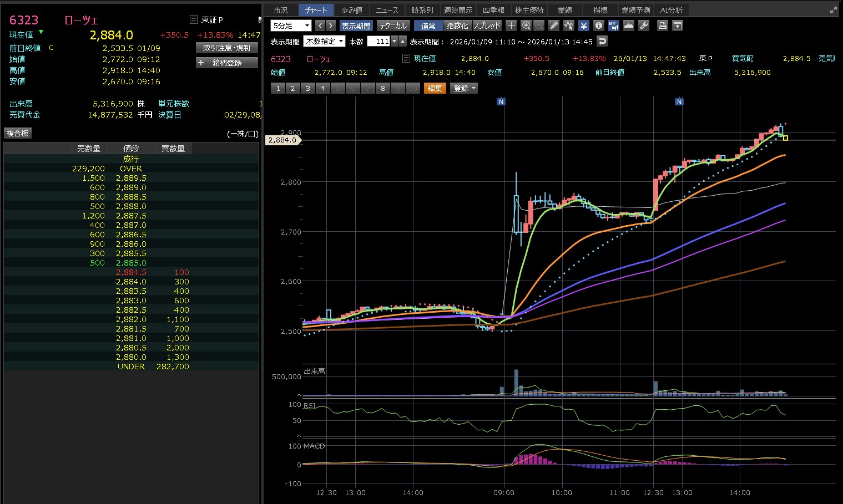Open the 5分足 timeframe dropdown
The image size is (843, 504).
(291, 26)
